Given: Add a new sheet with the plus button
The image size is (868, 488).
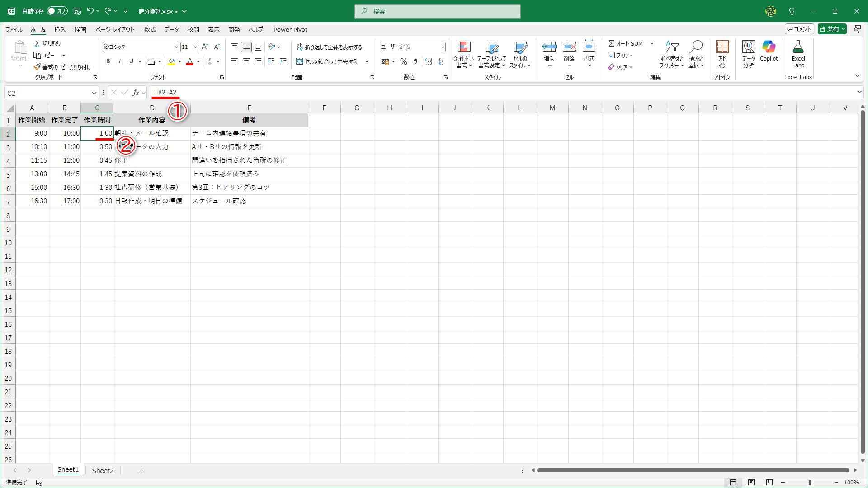Looking at the screenshot, I should point(142,470).
